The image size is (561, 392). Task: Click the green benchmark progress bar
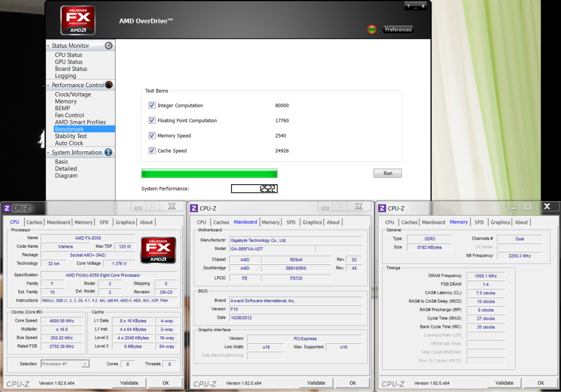point(209,173)
